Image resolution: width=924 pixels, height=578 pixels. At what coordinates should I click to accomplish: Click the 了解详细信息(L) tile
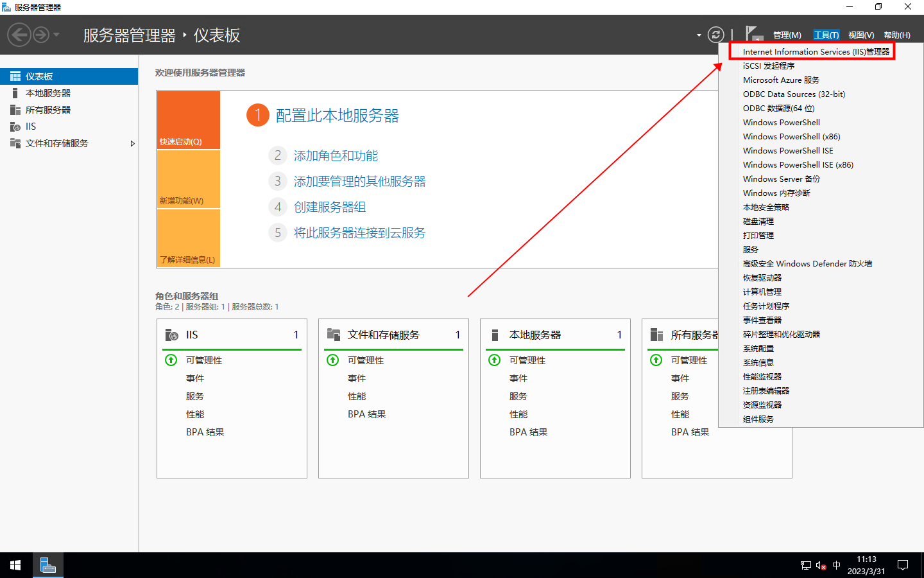[x=189, y=238]
